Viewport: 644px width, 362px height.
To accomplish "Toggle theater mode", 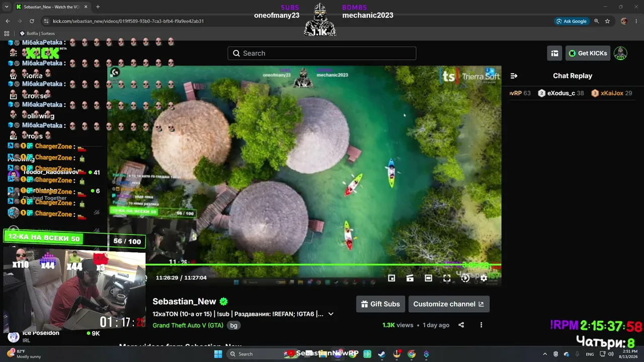I will 428,278.
